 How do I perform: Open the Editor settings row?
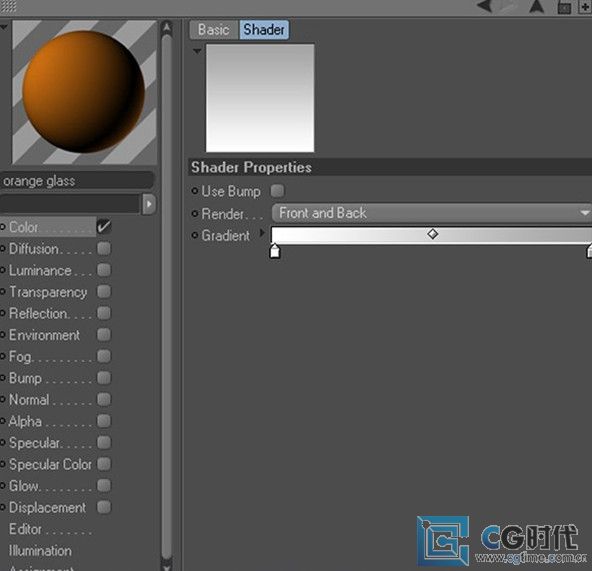tap(50, 529)
